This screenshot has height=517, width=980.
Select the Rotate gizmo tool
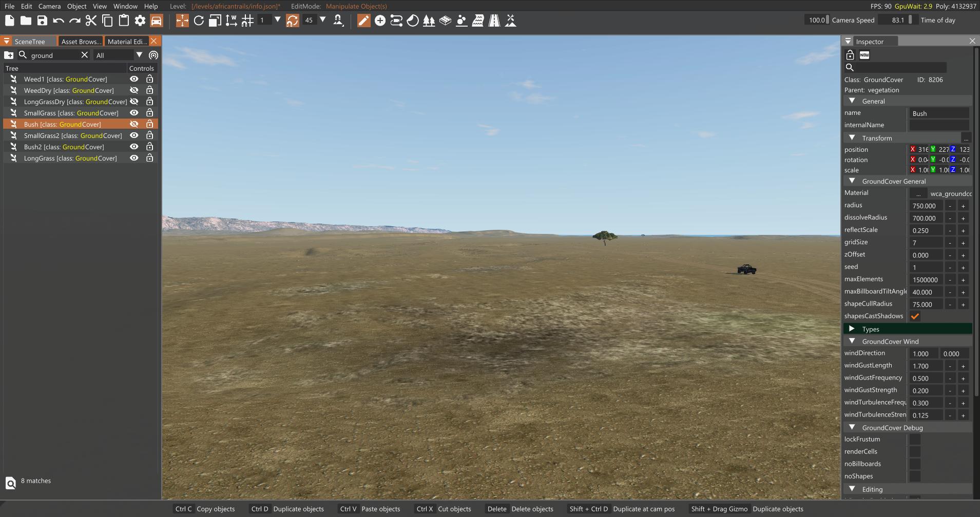point(199,21)
